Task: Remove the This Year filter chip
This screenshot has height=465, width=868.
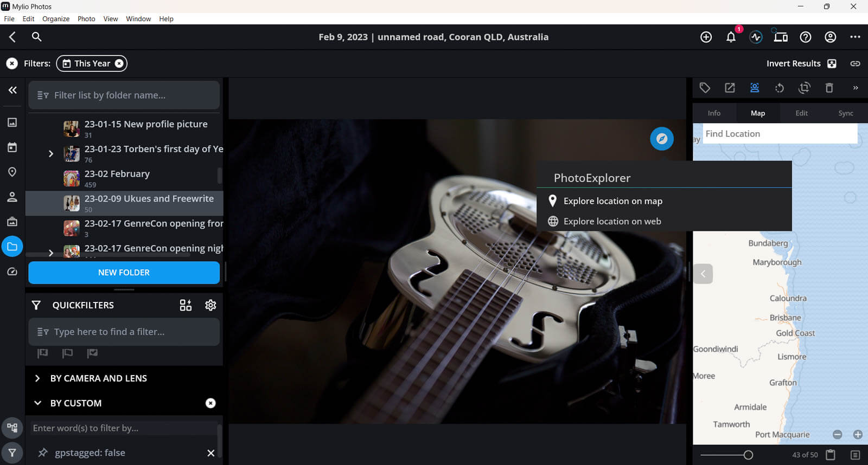Action: (x=119, y=63)
